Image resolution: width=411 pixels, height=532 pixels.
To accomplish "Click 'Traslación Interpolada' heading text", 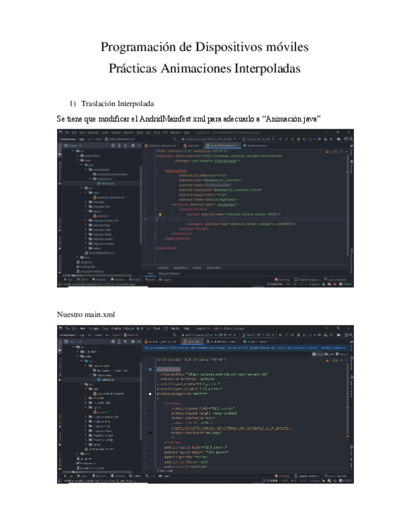I will click(117, 104).
